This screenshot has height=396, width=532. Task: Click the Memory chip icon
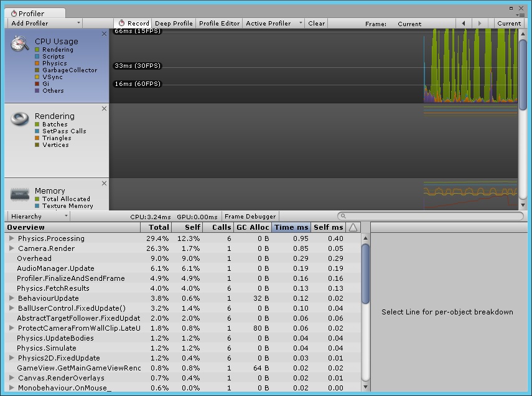click(x=20, y=194)
